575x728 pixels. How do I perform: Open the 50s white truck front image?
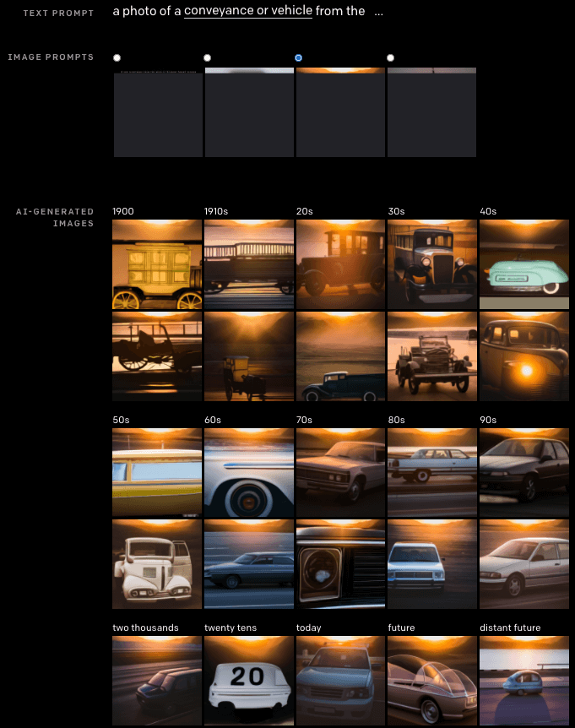[x=157, y=564]
